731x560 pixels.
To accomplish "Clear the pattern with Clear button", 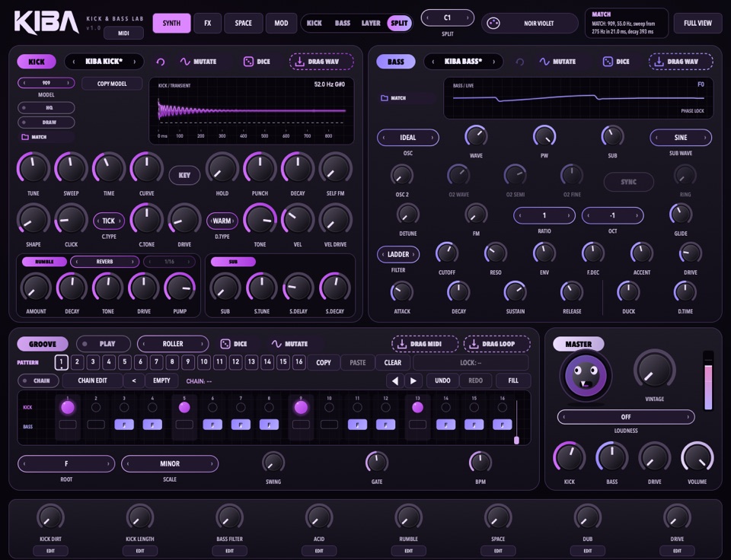I will coord(393,362).
